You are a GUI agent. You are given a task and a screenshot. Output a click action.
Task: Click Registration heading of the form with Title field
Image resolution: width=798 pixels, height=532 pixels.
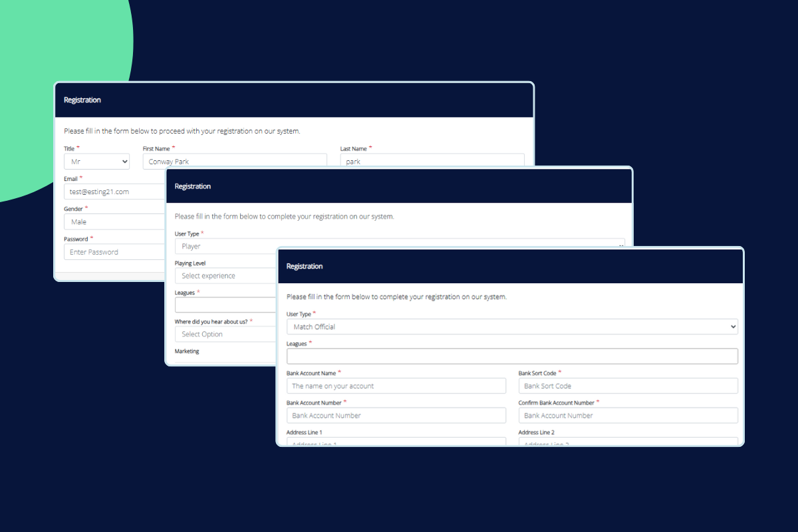tap(82, 100)
